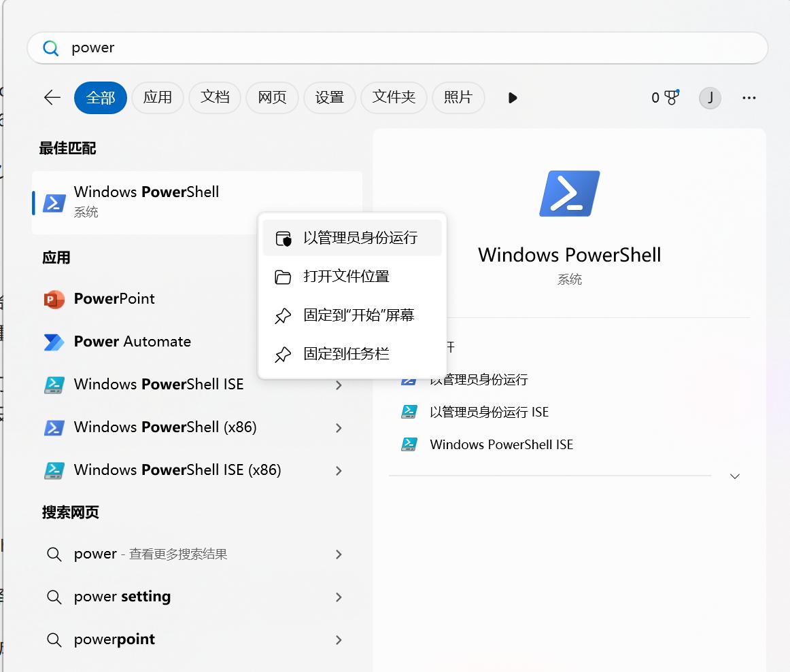Expand powerpoint suggestion chevron
This screenshot has width=790, height=672.
339,640
